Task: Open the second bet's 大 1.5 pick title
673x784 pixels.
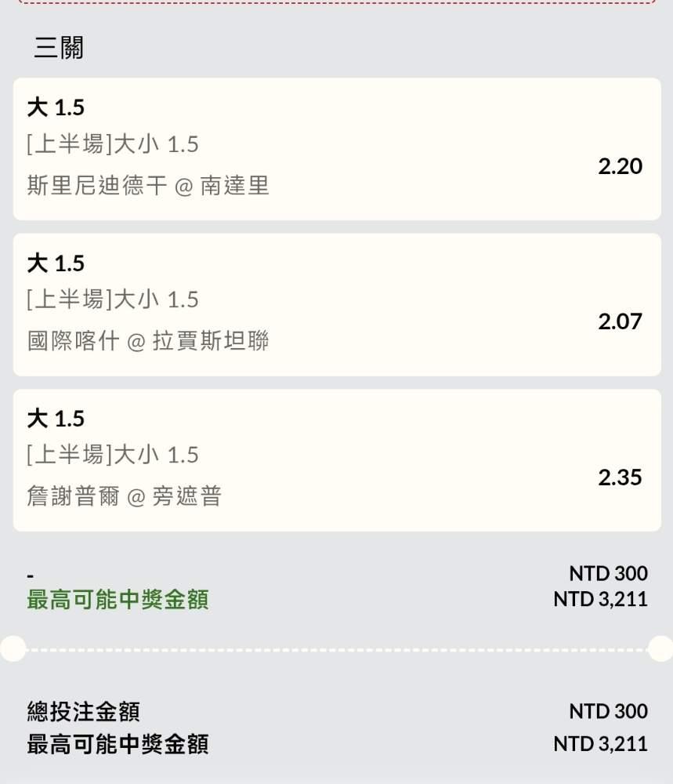Action: (56, 263)
